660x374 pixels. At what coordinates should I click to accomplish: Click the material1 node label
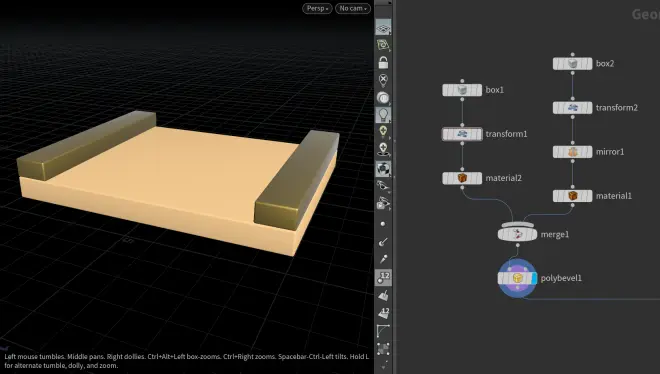click(614, 196)
